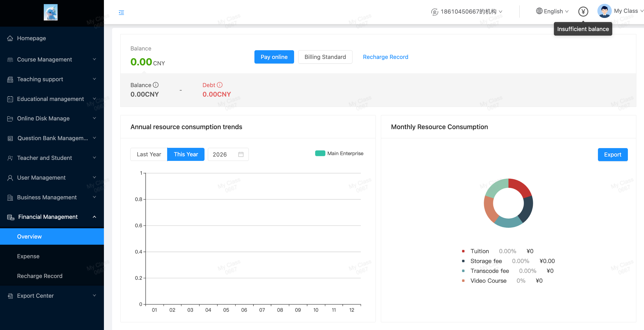Open Expense in the sidebar

point(28,256)
